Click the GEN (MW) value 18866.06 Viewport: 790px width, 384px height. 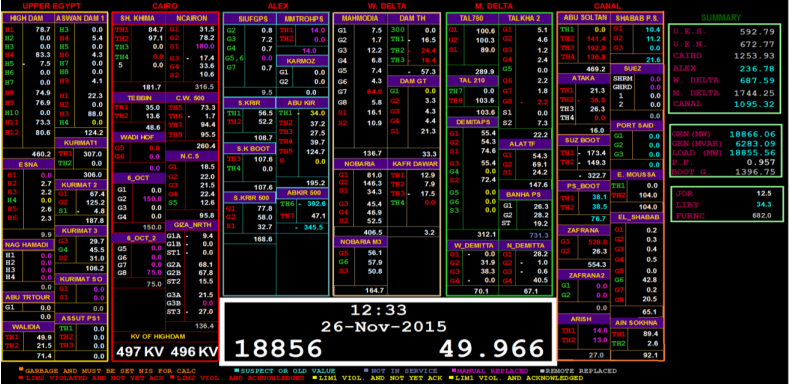[751, 134]
